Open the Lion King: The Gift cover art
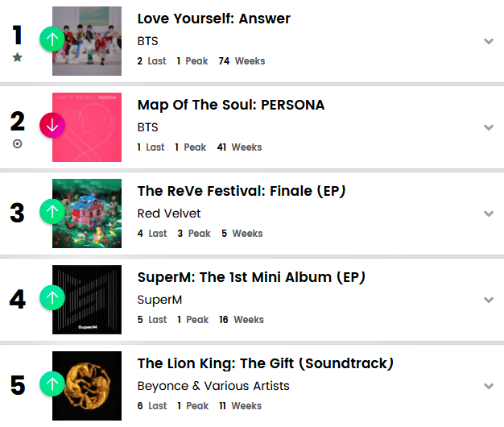This screenshot has width=504, height=427. 87,385
